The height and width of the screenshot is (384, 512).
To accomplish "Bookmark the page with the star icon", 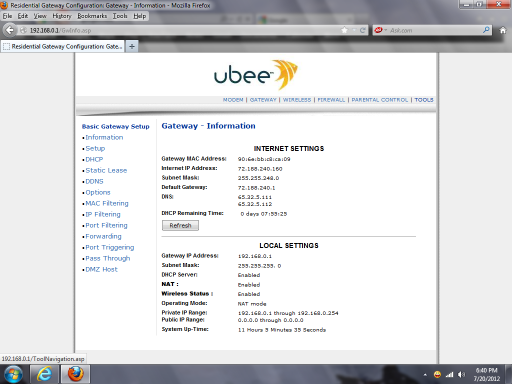I will 344,30.
